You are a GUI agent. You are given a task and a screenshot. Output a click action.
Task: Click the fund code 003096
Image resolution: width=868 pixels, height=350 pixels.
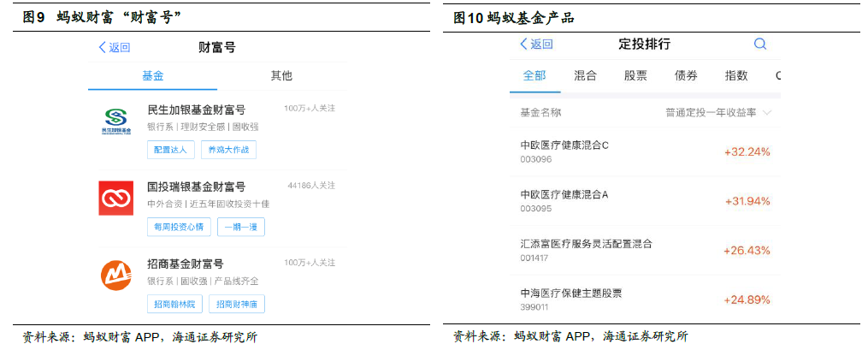(536, 159)
